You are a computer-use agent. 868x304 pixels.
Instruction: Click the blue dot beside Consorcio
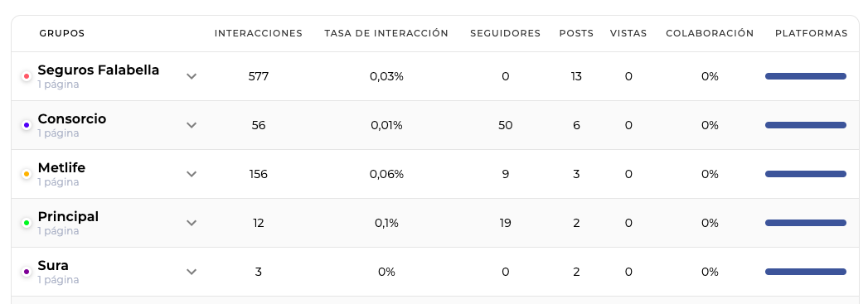pyautogui.click(x=26, y=125)
